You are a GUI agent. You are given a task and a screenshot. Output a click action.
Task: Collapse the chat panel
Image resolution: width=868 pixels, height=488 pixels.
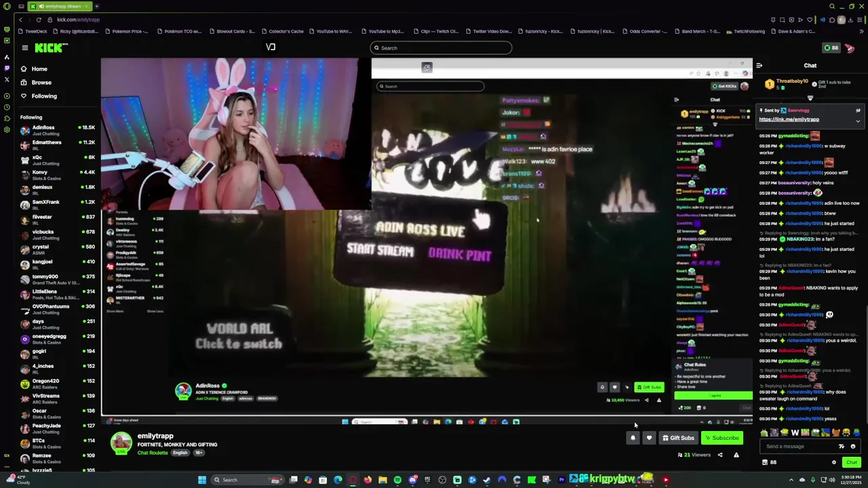(x=759, y=65)
